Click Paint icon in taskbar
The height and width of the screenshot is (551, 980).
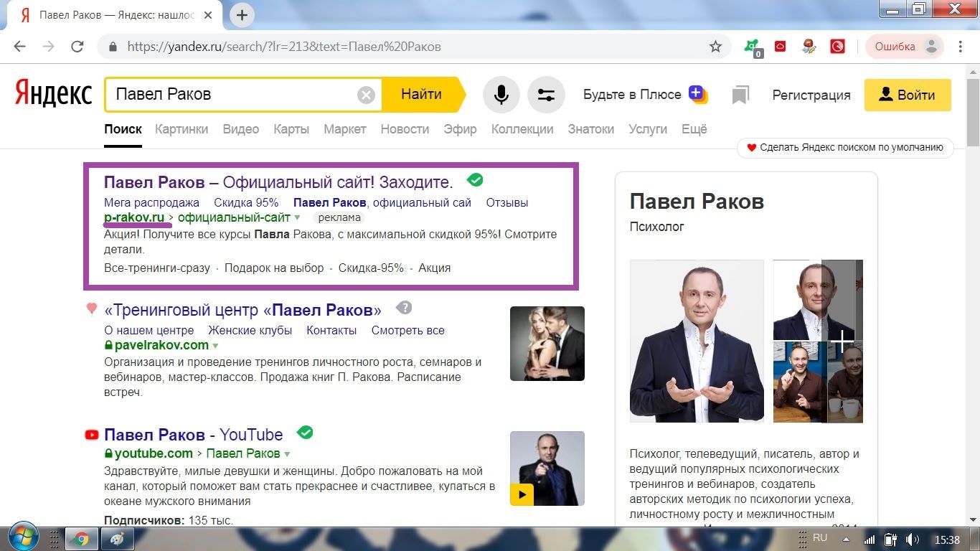click(117, 540)
